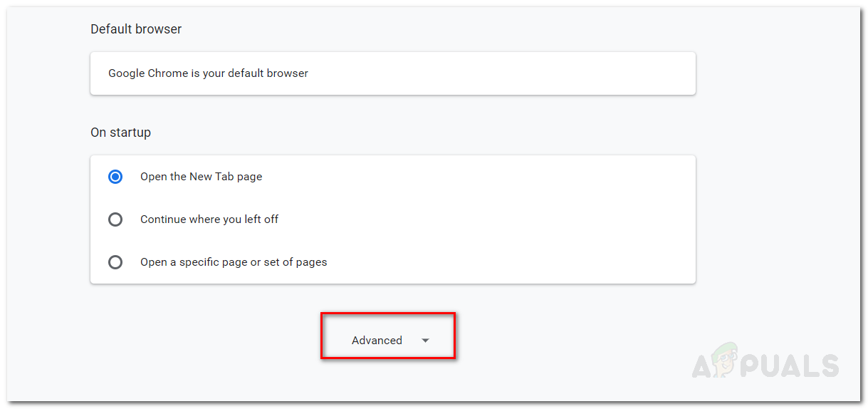Viewport: 868px width, 409px height.
Task: Choose "Open a specific page or set of pages" radio
Action: pyautogui.click(x=115, y=262)
